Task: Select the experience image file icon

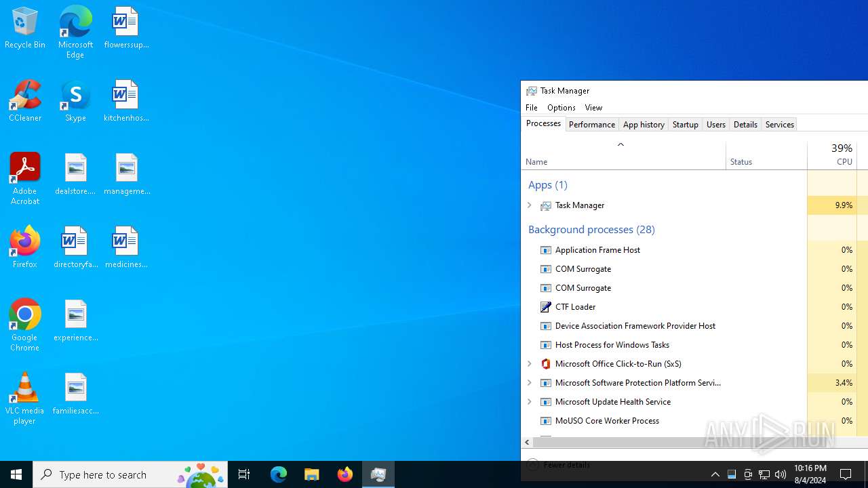Action: coord(75,321)
